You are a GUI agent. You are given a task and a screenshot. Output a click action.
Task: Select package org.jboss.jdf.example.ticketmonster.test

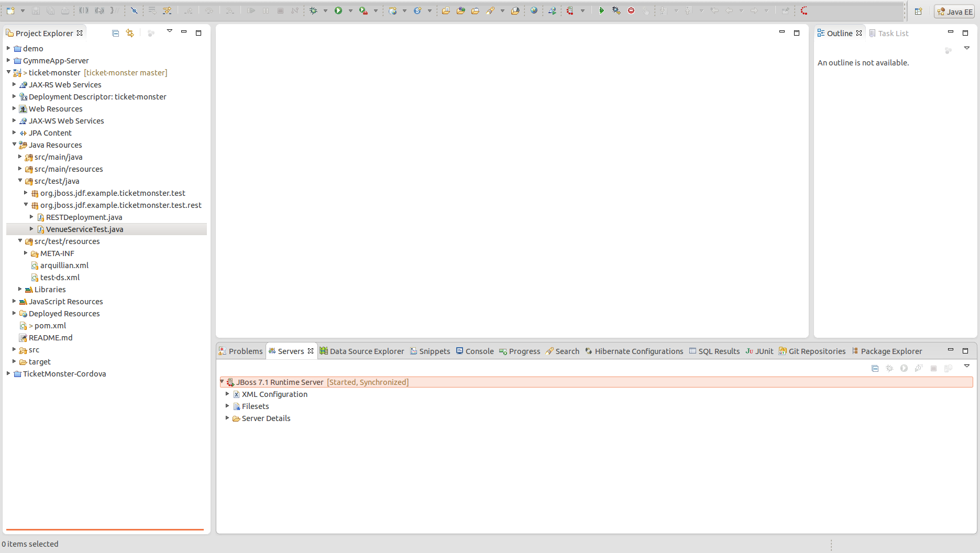tap(113, 193)
